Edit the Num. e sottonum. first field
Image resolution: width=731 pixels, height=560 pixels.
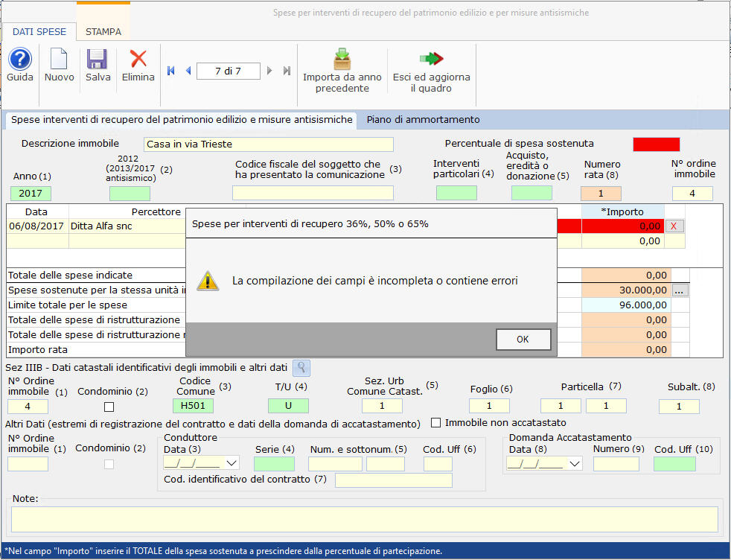[x=335, y=464]
